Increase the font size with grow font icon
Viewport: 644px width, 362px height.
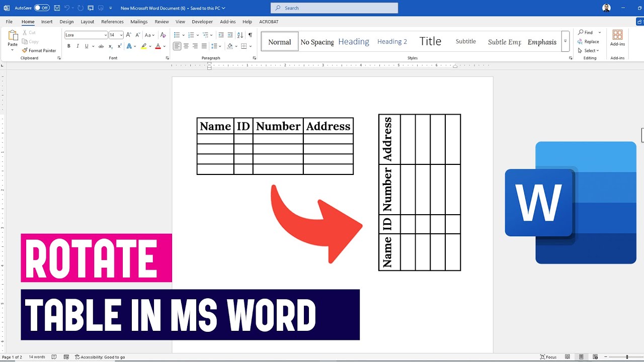(x=128, y=35)
